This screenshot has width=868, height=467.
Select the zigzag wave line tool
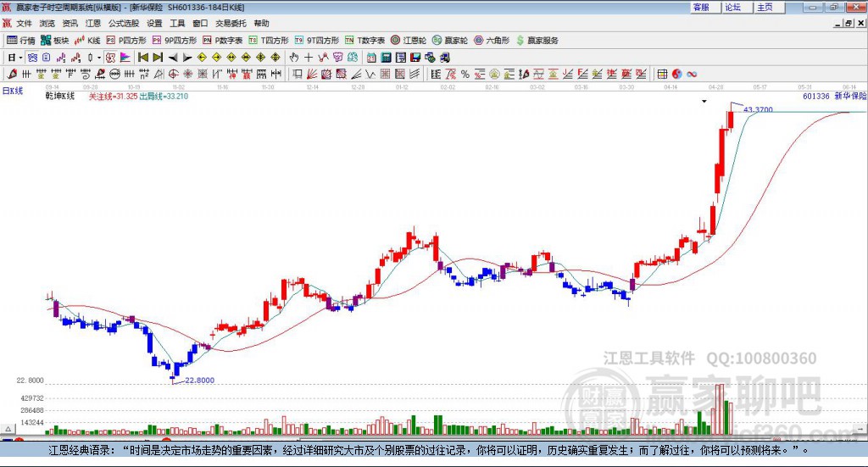point(370,74)
